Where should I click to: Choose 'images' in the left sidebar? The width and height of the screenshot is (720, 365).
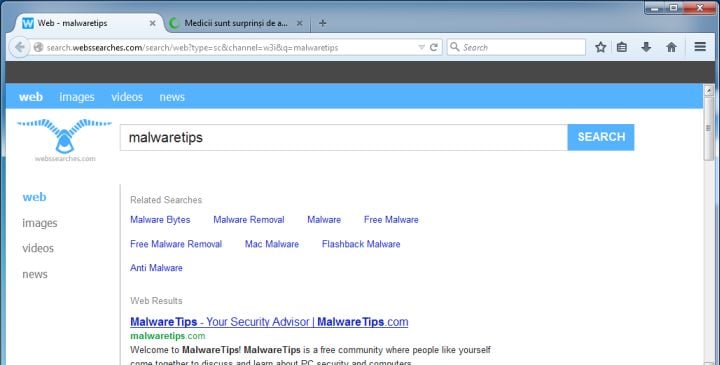click(x=40, y=223)
